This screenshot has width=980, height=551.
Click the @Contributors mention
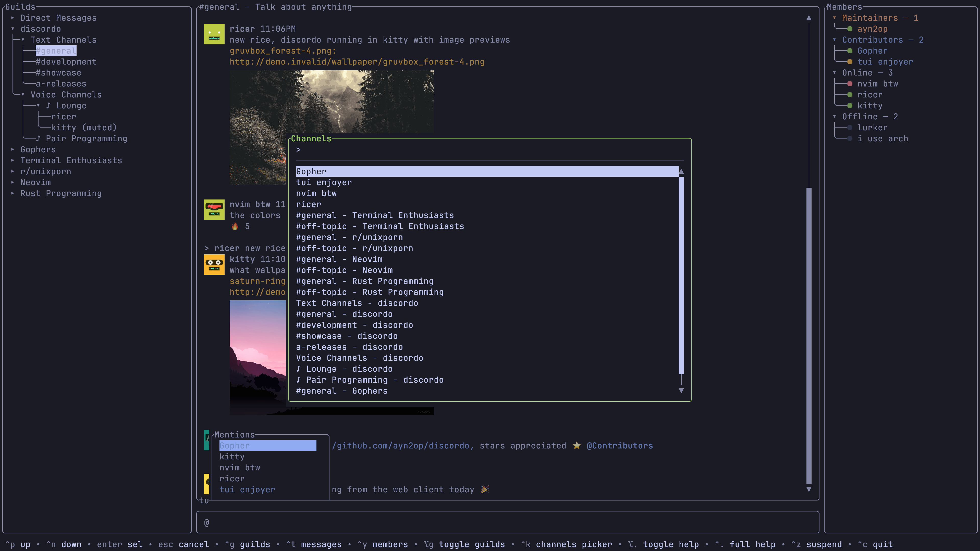click(x=620, y=446)
